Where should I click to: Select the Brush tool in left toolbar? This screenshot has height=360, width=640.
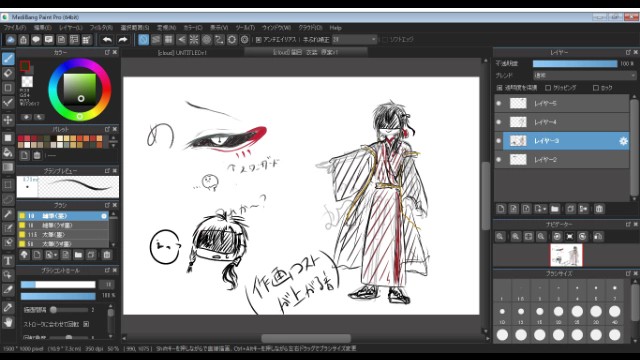pos(8,59)
